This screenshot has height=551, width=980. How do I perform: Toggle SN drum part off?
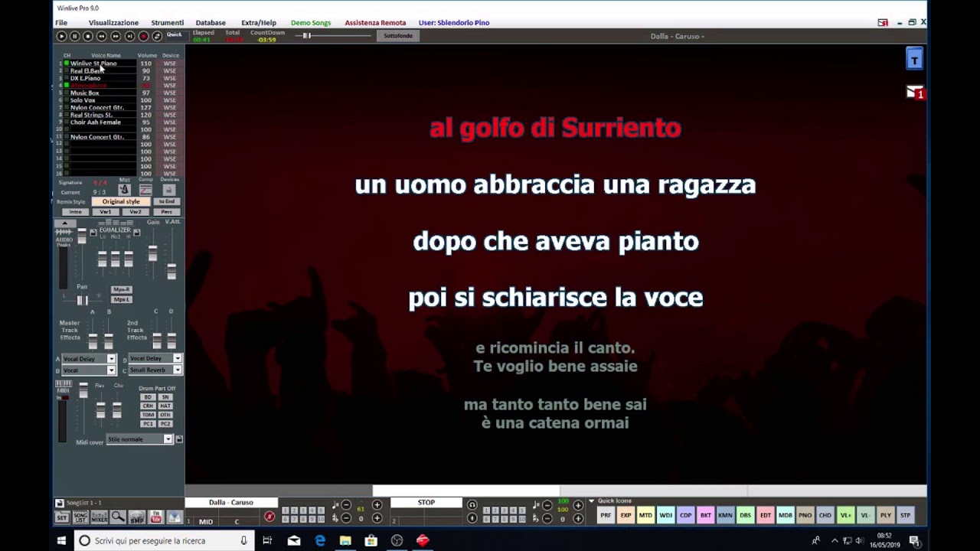[165, 397]
